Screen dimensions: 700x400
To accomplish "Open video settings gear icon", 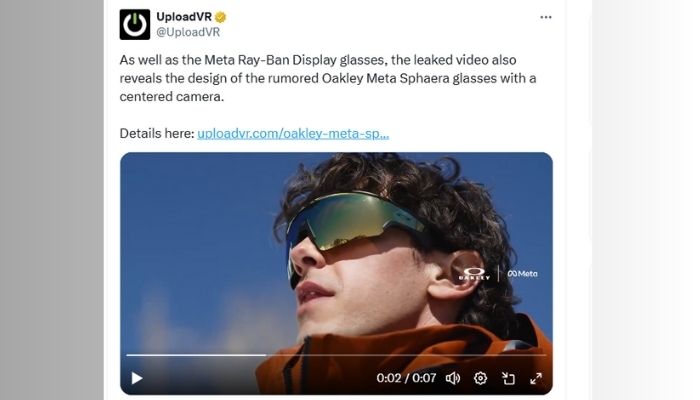I will click(x=480, y=379).
